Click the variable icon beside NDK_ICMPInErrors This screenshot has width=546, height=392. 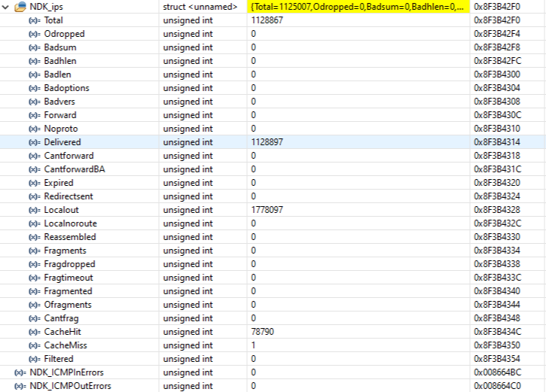pyautogui.click(x=20, y=373)
